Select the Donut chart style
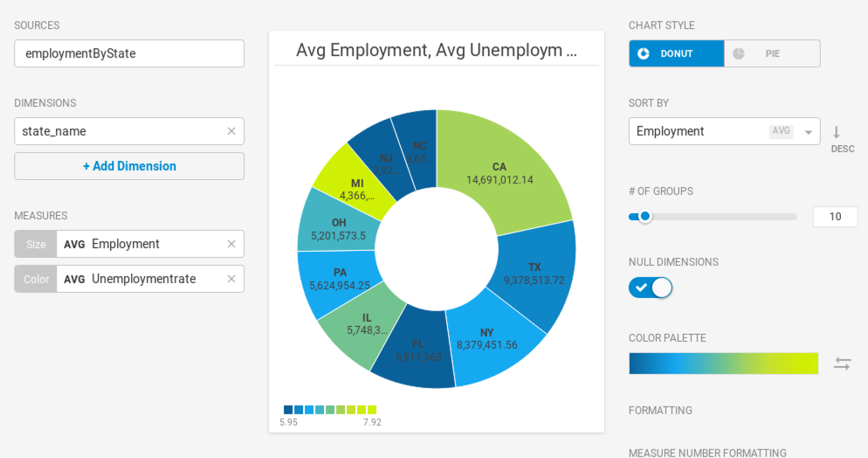Screen dimensions: 868x458 point(677,53)
